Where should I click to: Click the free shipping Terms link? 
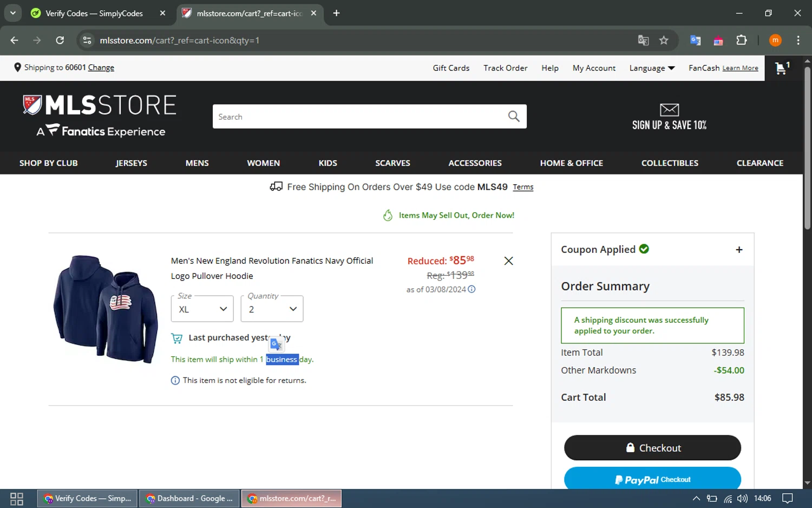[x=523, y=187]
